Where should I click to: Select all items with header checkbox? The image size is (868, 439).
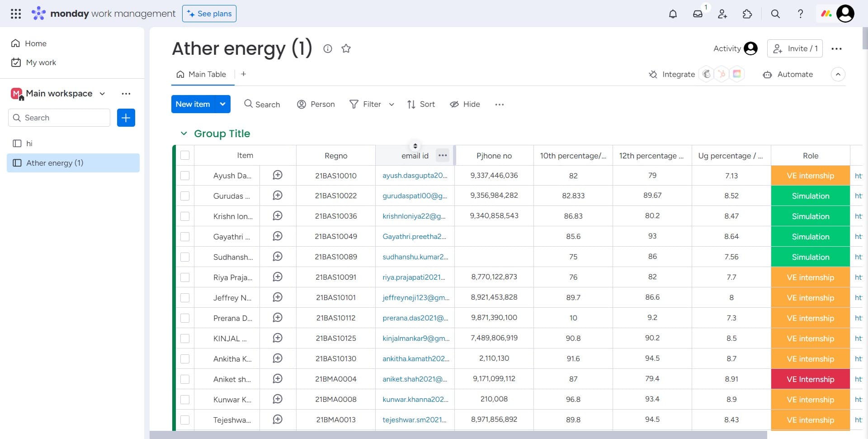185,155
